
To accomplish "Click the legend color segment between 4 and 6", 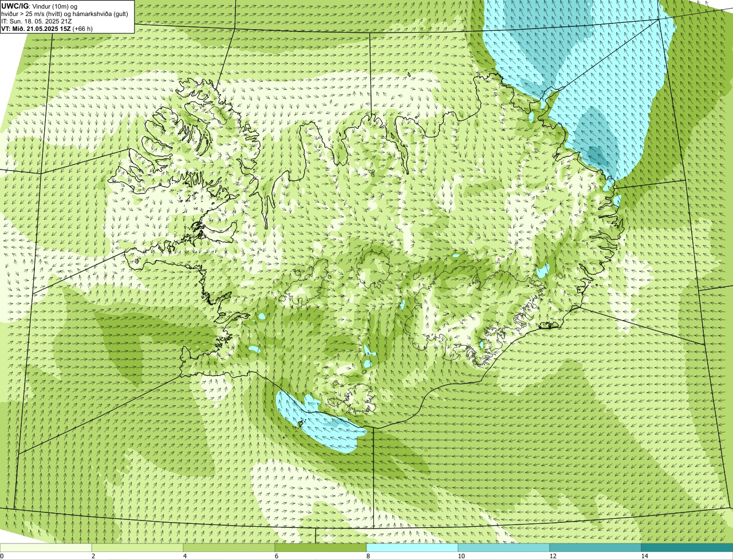I will tap(229, 547).
